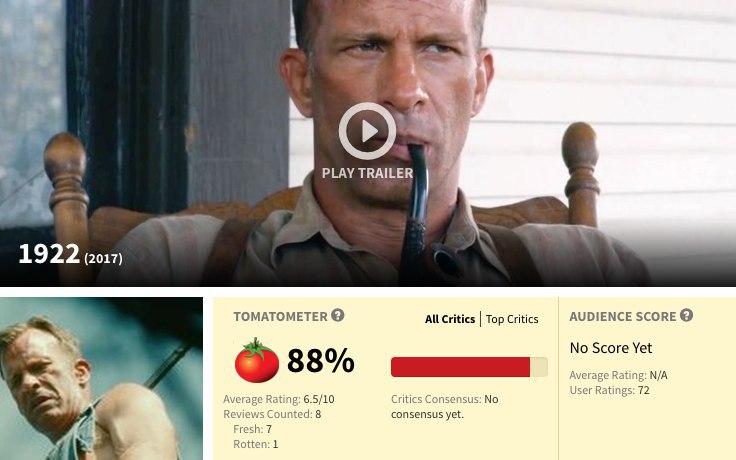Click the Average Rating 6.5/10 line
This screenshot has width=736, height=460.
279,399
